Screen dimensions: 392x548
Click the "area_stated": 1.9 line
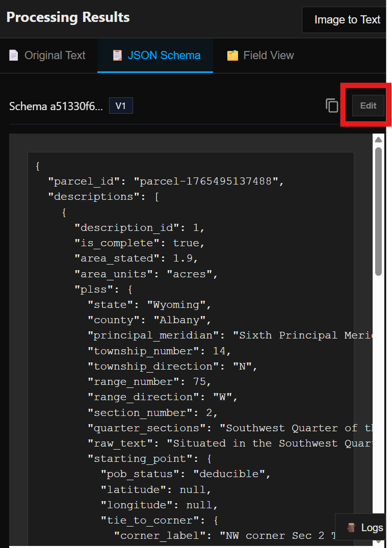tap(136, 258)
